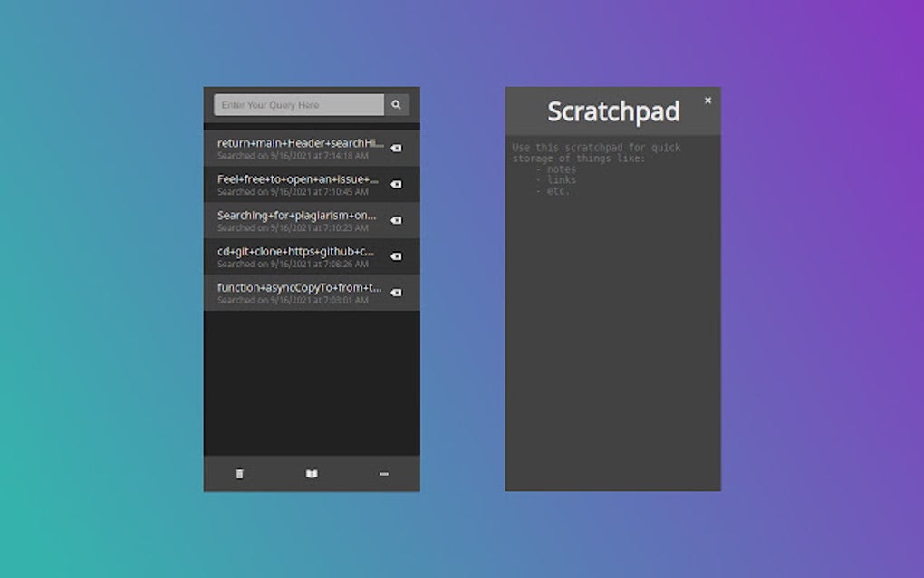Delete the return+main+Header search entry
Image resolution: width=924 pixels, height=578 pixels.
tap(396, 147)
